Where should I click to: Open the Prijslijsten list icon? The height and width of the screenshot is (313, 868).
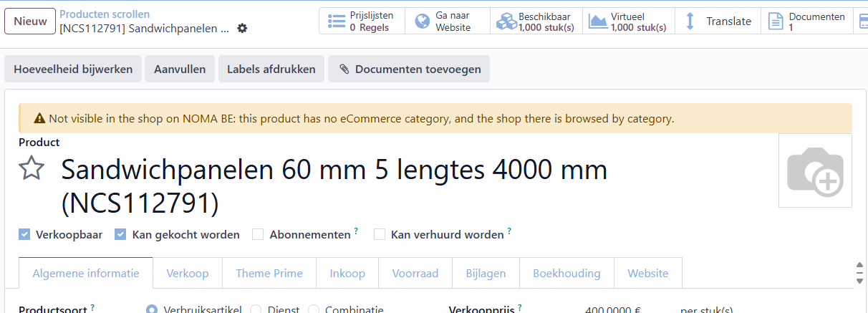337,21
